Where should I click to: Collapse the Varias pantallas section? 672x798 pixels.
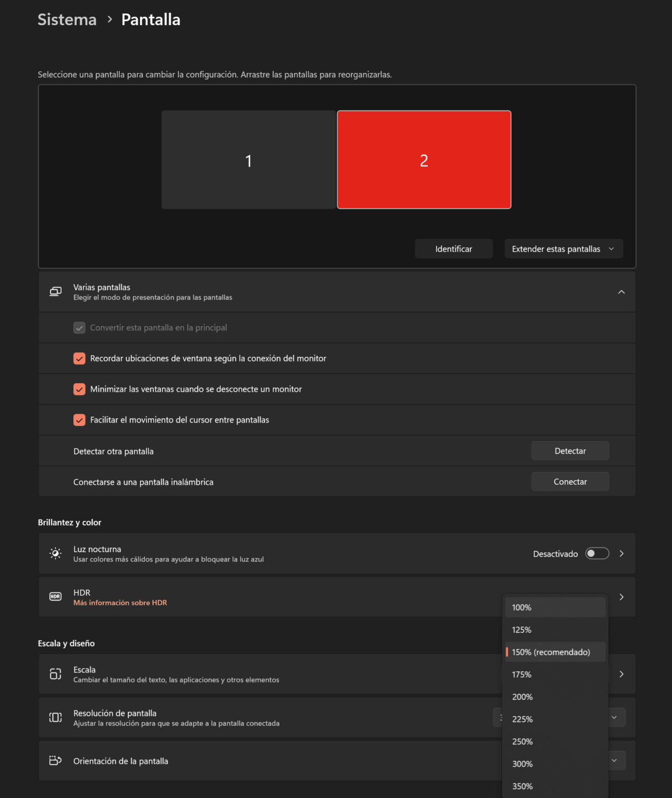621,292
